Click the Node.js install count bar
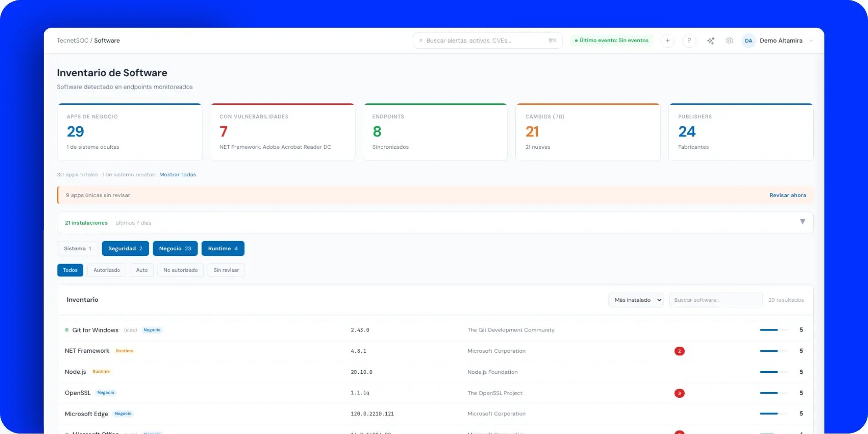Image resolution: width=868 pixels, height=434 pixels. click(773, 372)
